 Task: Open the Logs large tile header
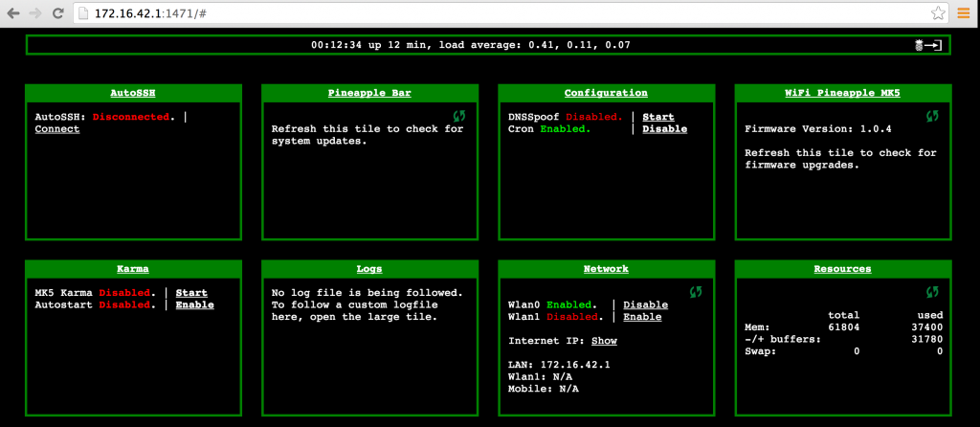368,269
